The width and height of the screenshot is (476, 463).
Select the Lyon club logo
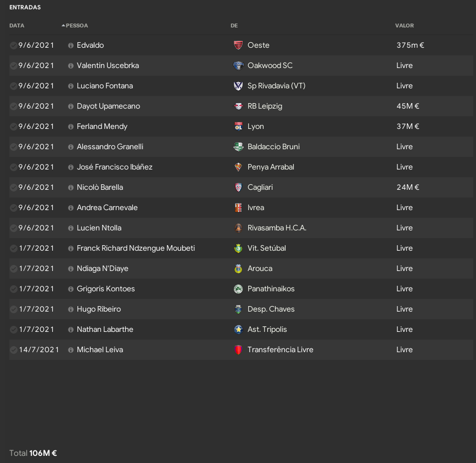point(238,127)
